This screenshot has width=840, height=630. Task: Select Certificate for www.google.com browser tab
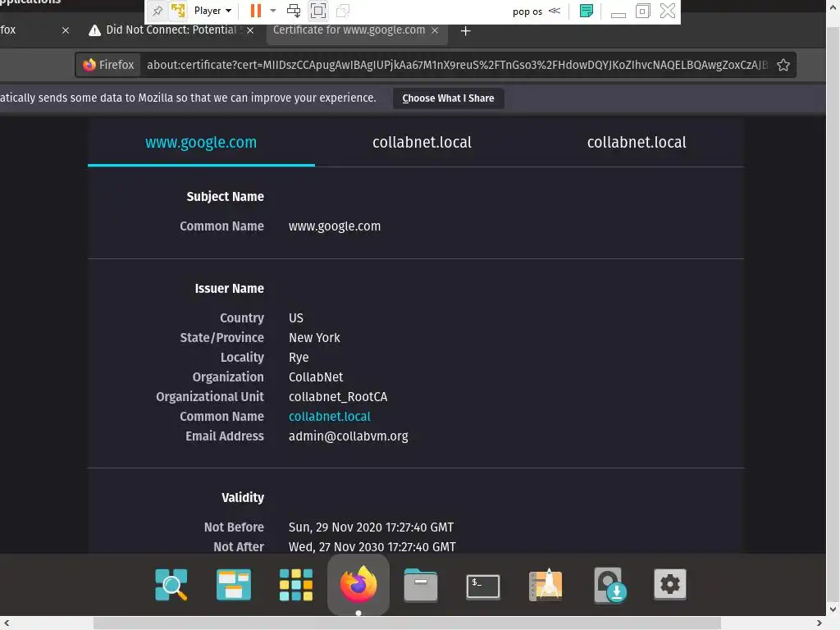349,30
